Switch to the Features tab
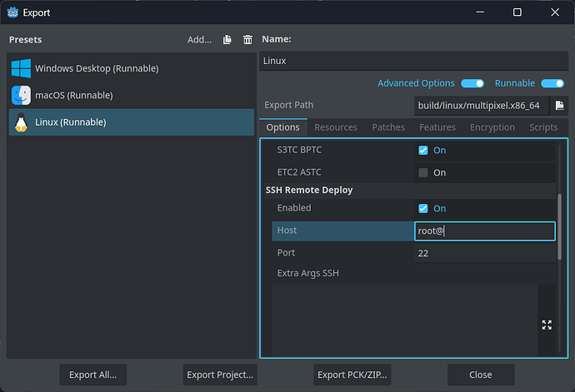The height and width of the screenshot is (392, 575). (x=437, y=127)
